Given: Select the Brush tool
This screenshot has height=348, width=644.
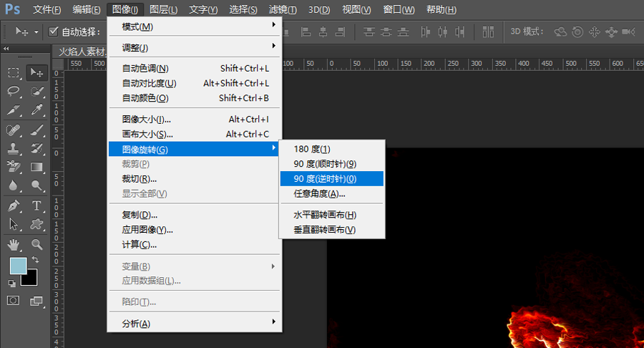Looking at the screenshot, I should point(36,130).
